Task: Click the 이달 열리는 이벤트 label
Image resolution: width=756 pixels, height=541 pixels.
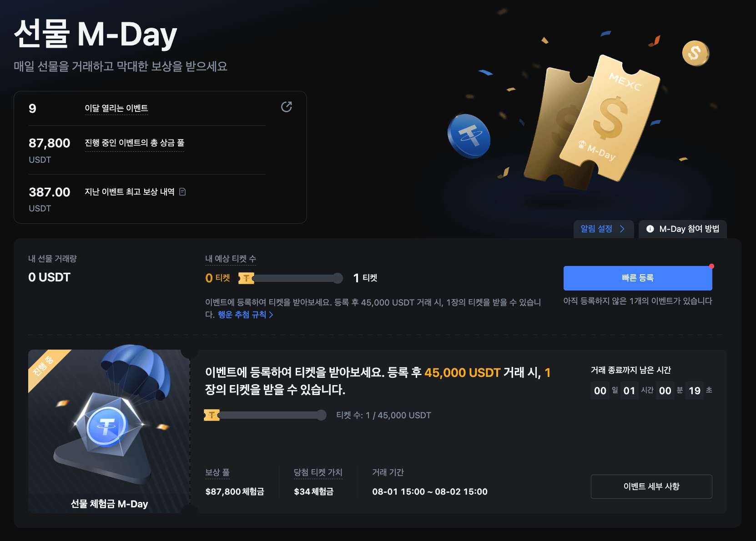Action: 116,108
